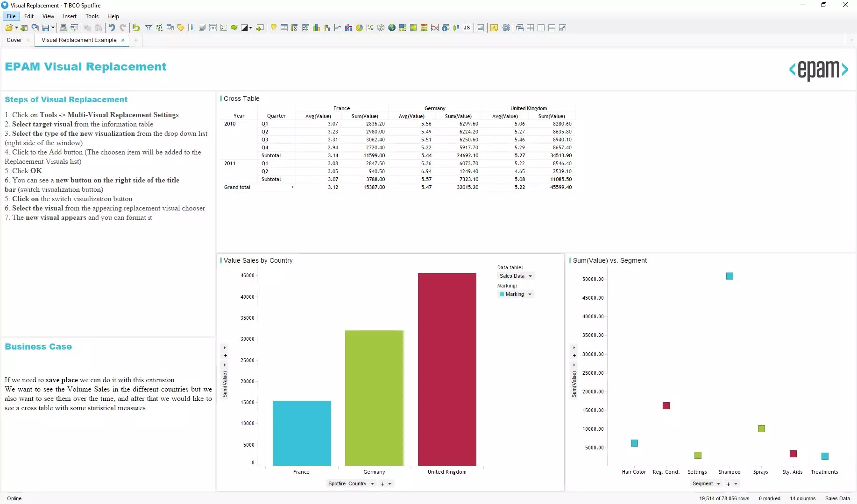The height and width of the screenshot is (504, 857).
Task: Click the JS JavaScript visualization icon
Action: [x=467, y=28]
